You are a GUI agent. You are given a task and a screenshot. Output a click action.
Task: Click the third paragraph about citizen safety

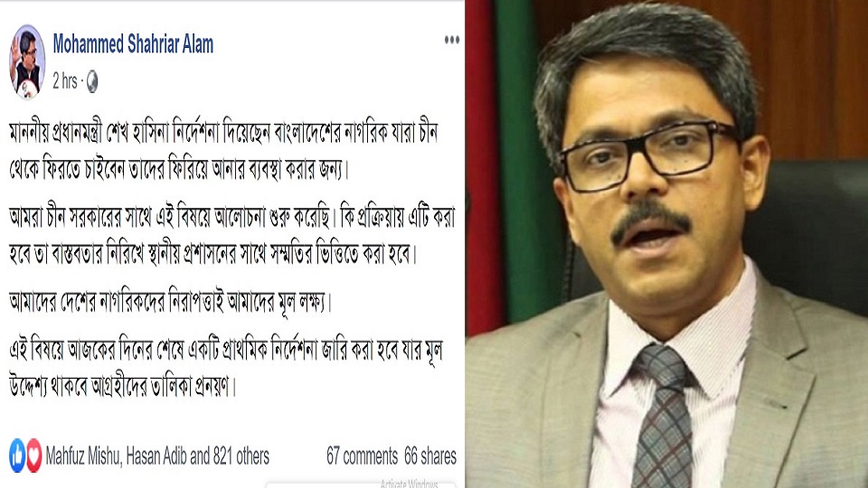(x=169, y=303)
